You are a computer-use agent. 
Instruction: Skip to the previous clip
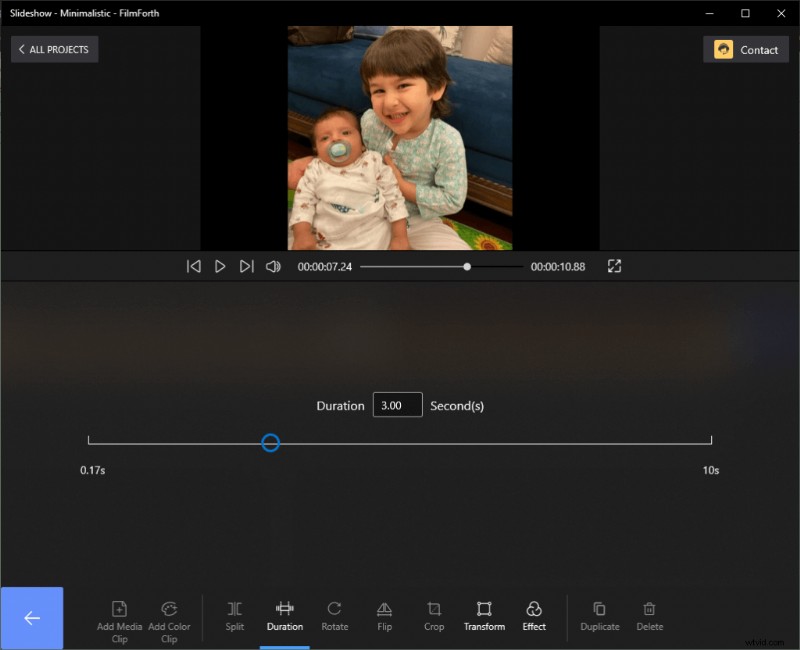pos(193,266)
